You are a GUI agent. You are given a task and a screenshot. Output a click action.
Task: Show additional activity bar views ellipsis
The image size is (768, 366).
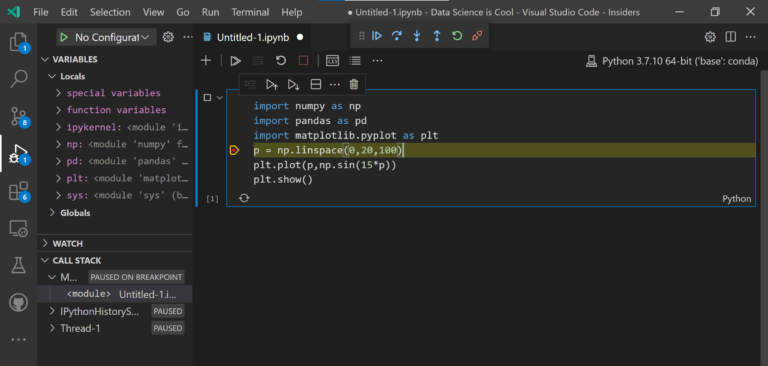(19, 339)
